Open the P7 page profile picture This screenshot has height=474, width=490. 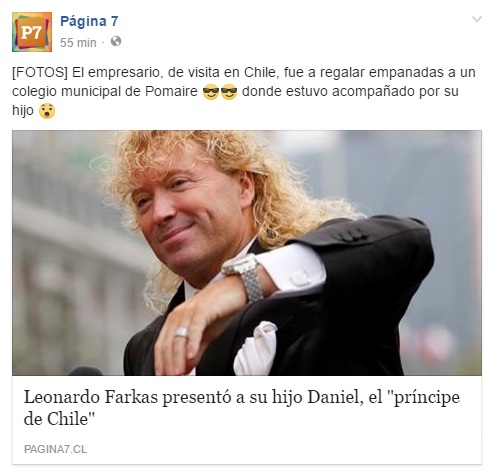pos(32,32)
